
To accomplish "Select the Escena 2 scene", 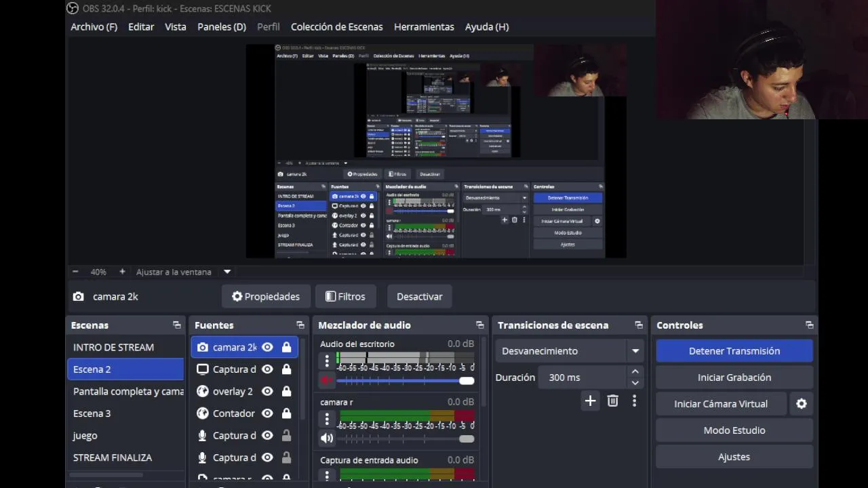I will (x=126, y=369).
